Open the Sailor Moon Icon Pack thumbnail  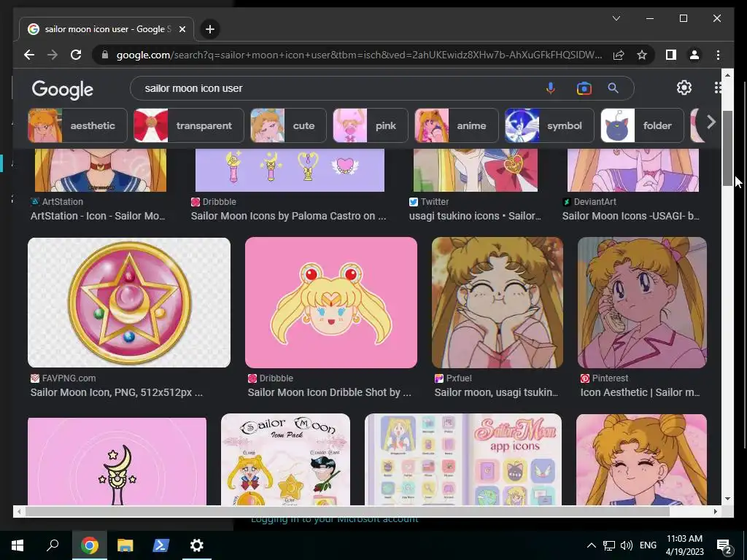pyautogui.click(x=285, y=459)
